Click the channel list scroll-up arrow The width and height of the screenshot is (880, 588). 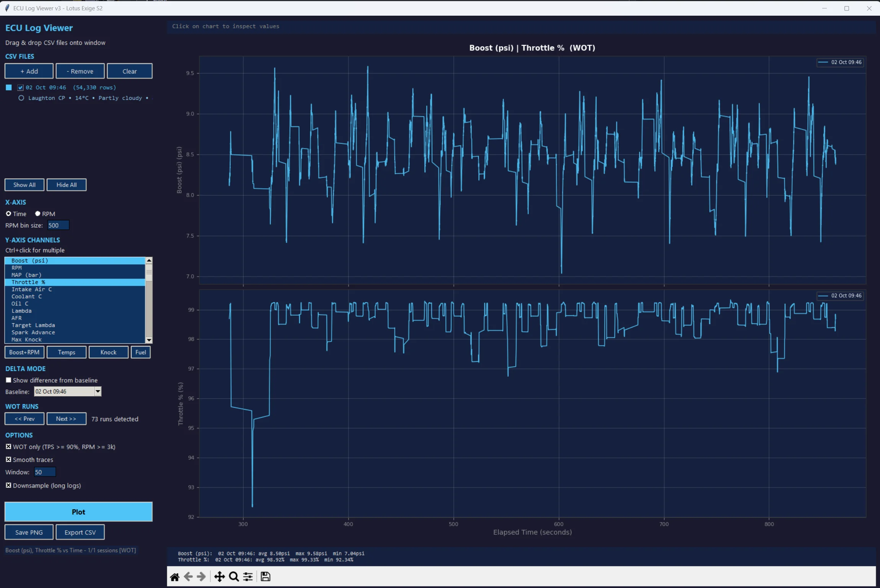tap(149, 260)
